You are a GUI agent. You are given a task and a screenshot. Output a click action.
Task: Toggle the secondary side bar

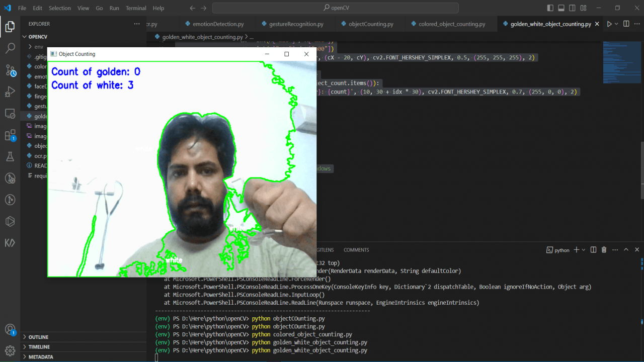(573, 8)
